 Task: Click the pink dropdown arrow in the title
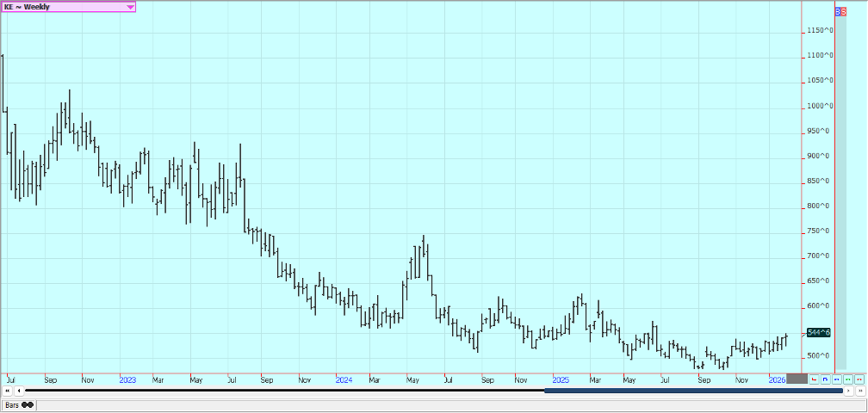pyautogui.click(x=130, y=7)
